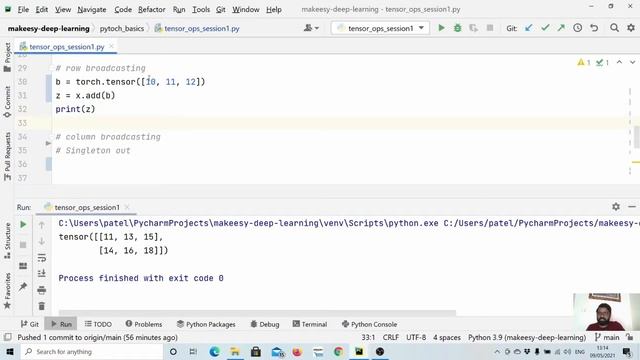Open TODO tool window
This screenshot has width=640, height=360.
coord(98,324)
